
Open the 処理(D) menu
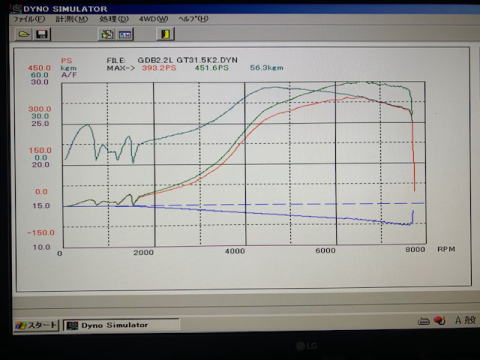click(114, 19)
